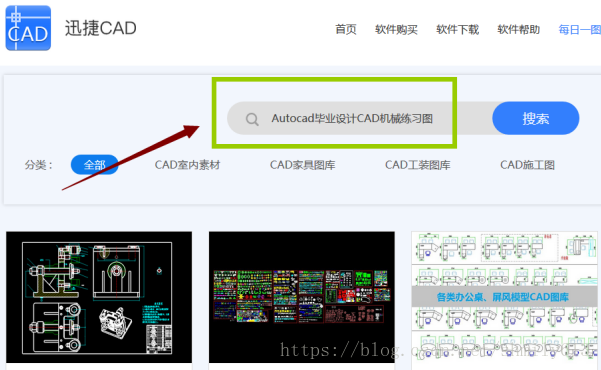Choose the CAD施工图 category
Viewport: 601px width, 370px height.
tap(527, 165)
